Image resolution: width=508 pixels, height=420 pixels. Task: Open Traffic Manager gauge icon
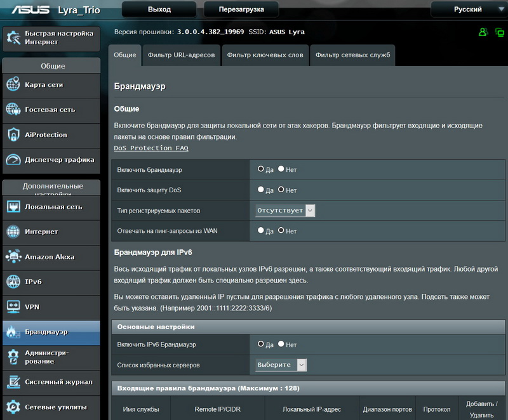coord(13,160)
